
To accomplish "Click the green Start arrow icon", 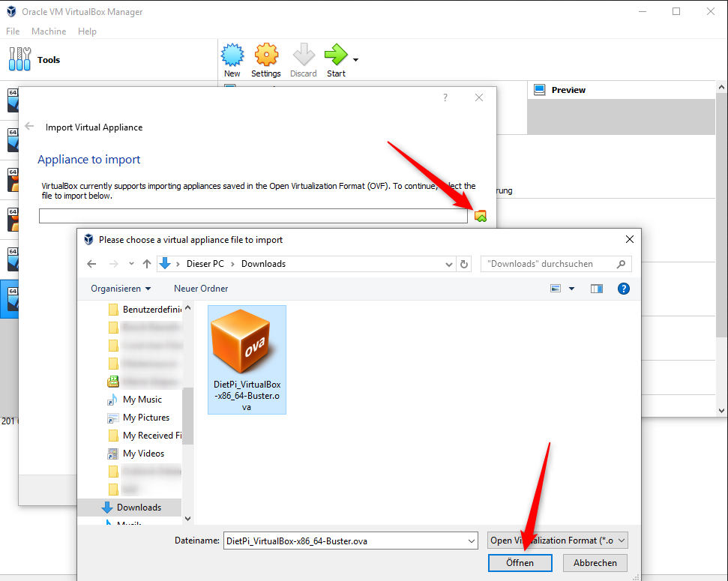I will click(x=336, y=55).
